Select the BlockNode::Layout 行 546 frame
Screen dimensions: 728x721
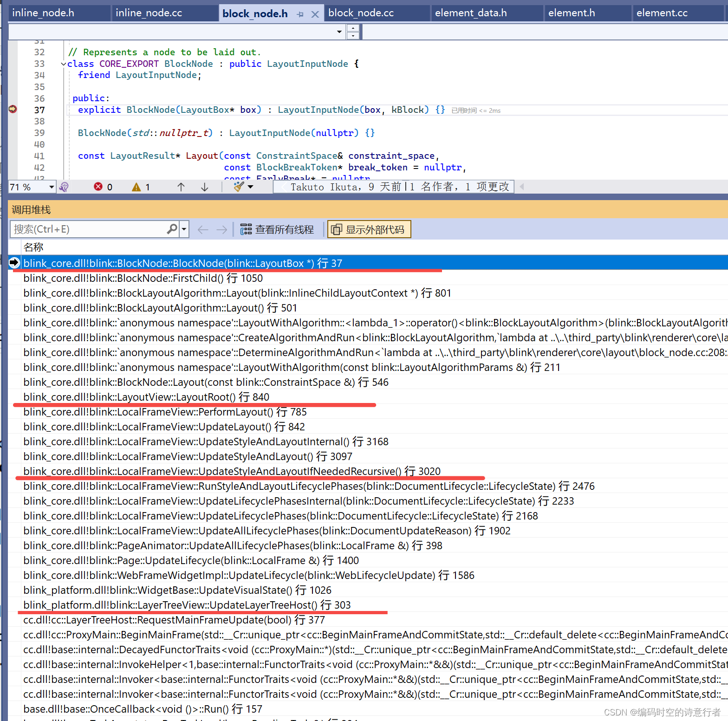click(x=375, y=382)
